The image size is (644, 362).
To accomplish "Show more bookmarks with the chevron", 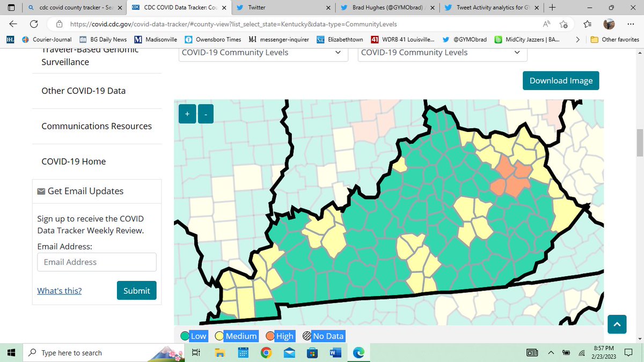I will coord(577,40).
